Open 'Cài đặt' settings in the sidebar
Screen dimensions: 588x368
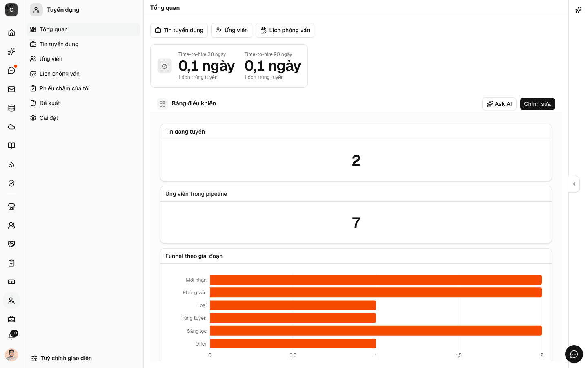click(83, 118)
